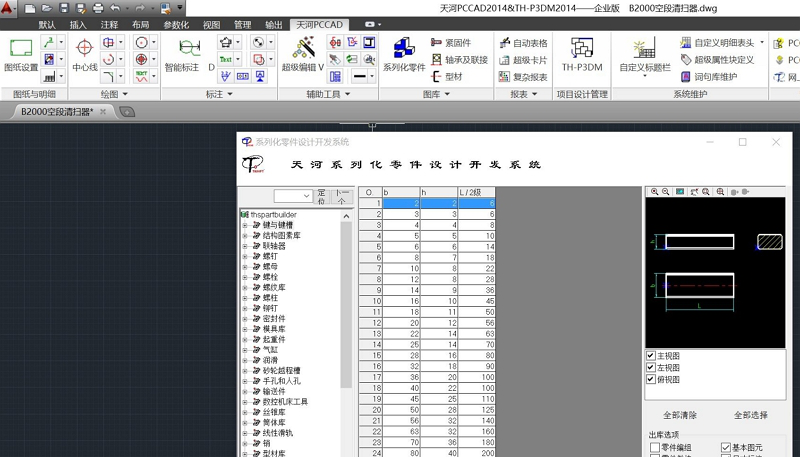Viewport: 800px width, 475px height.
Task: Click the 自定义标题栏 custom title block icon
Action: (644, 48)
